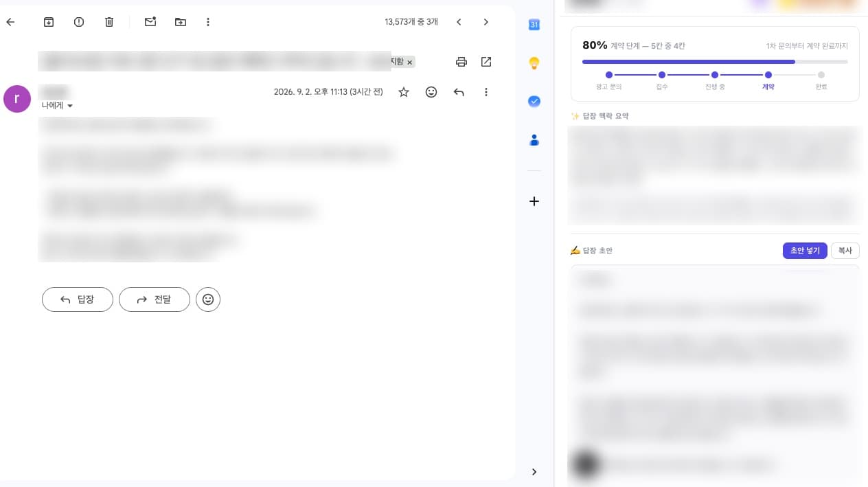The width and height of the screenshot is (868, 487).
Task: Open message more options menu
Action: pyautogui.click(x=486, y=92)
